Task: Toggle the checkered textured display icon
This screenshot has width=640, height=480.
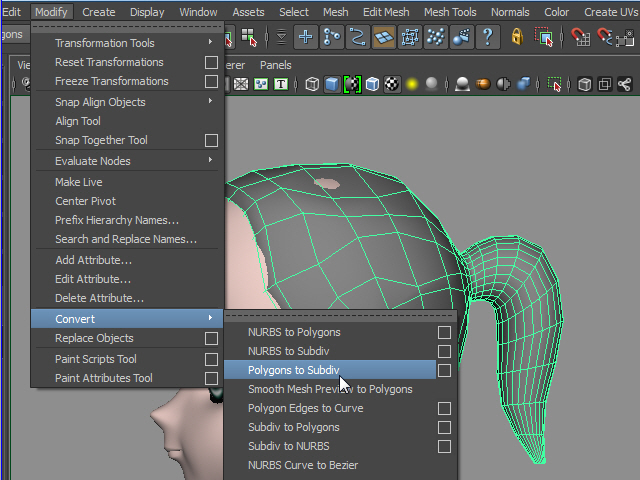Action: 392,84
